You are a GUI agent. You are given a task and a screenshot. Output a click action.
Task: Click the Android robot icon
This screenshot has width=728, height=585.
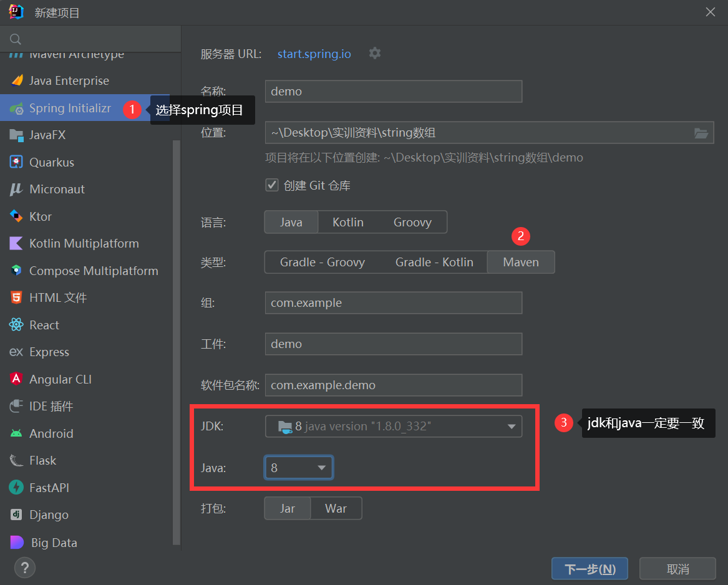click(x=16, y=433)
